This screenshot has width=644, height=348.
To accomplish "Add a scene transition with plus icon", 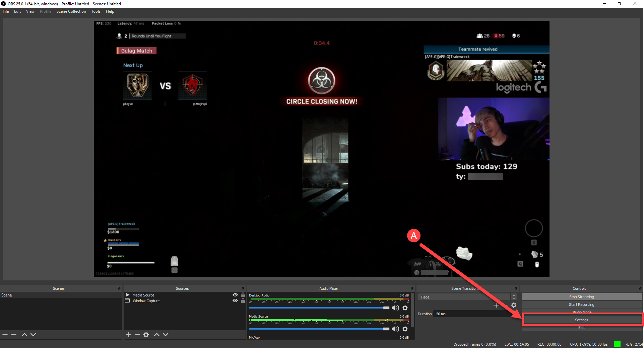I will [496, 305].
